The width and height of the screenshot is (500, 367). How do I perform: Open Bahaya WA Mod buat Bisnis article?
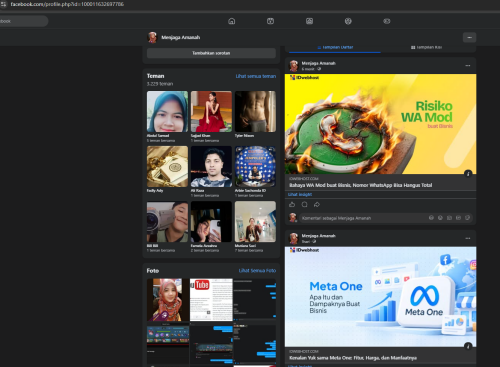click(360, 185)
